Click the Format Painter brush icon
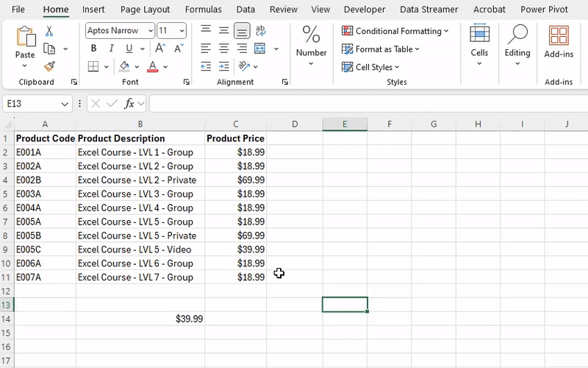 tap(49, 66)
